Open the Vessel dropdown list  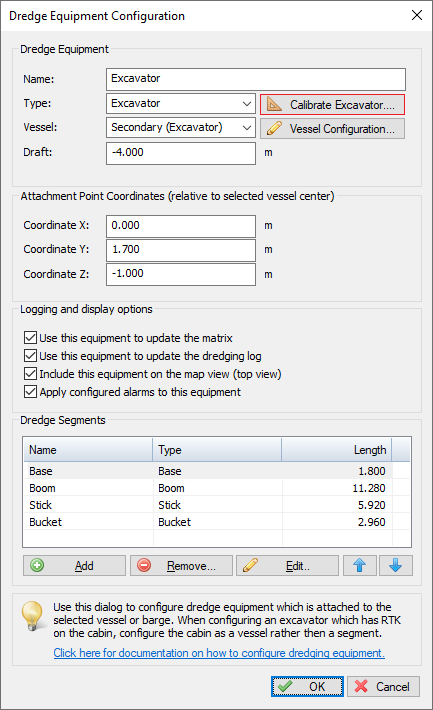click(181, 128)
